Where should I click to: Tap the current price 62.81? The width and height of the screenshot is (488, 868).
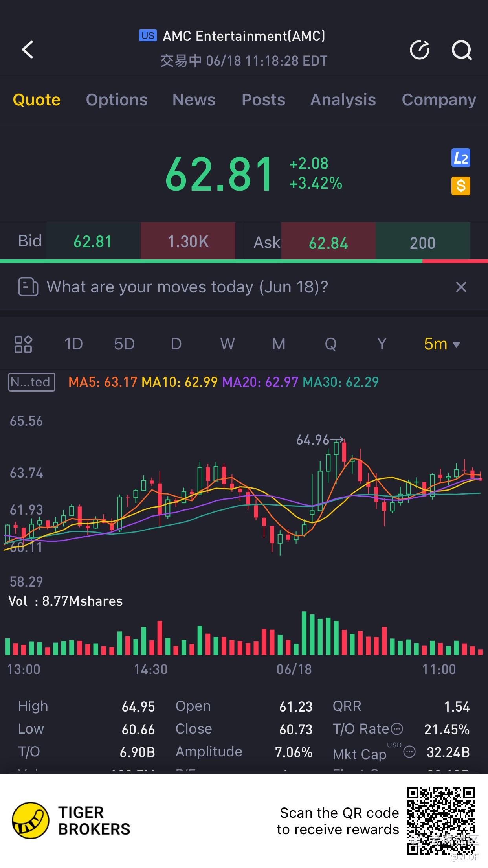click(x=219, y=173)
